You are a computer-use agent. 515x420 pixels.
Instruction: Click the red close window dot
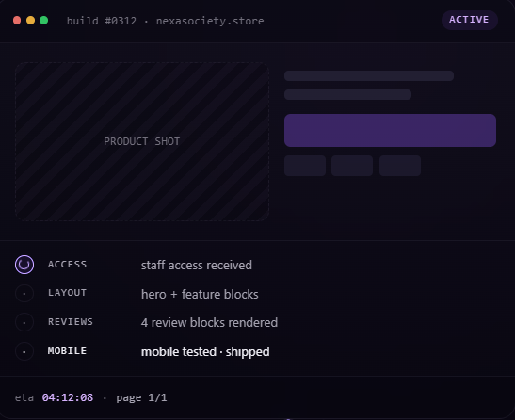click(17, 21)
